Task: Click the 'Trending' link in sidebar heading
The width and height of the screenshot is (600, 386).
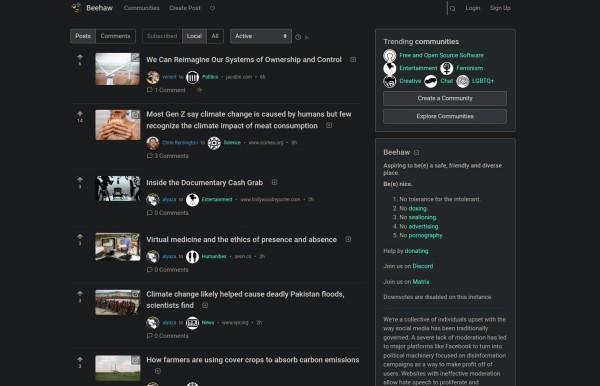Action: tap(398, 41)
